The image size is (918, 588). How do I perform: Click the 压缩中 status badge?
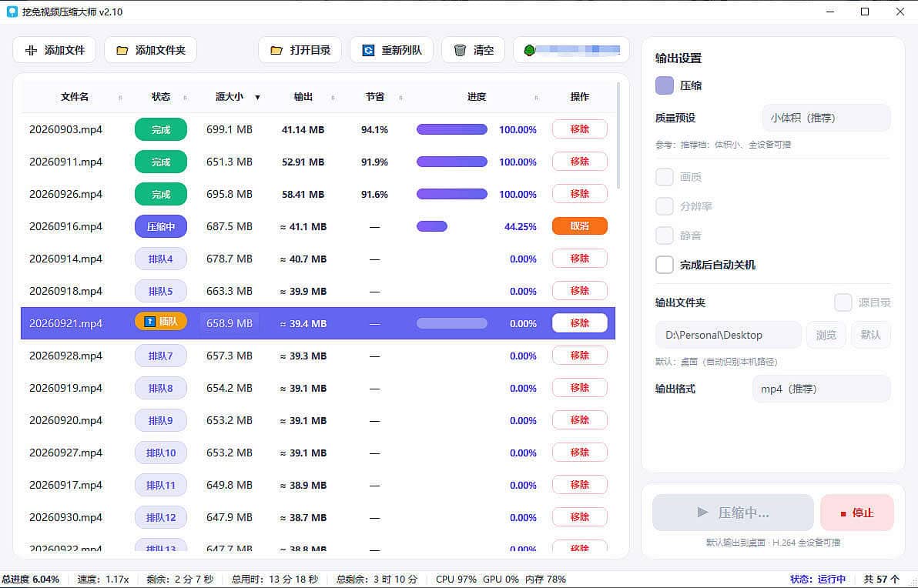click(161, 226)
